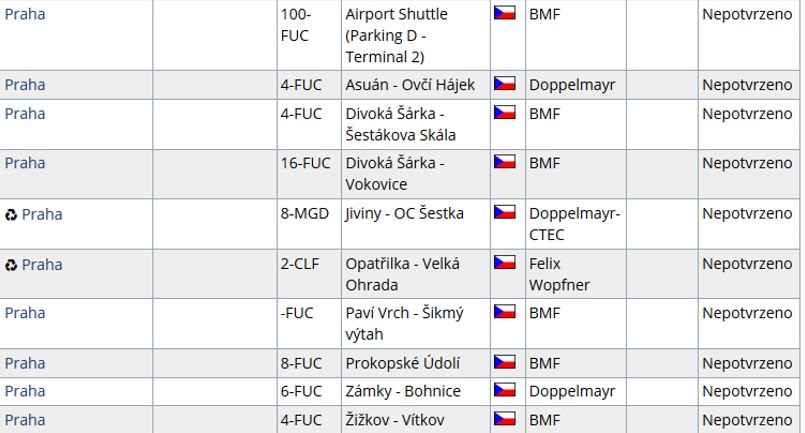Click the recycle icon in Opatřilka row
The height and width of the screenshot is (433, 805).
(11, 265)
